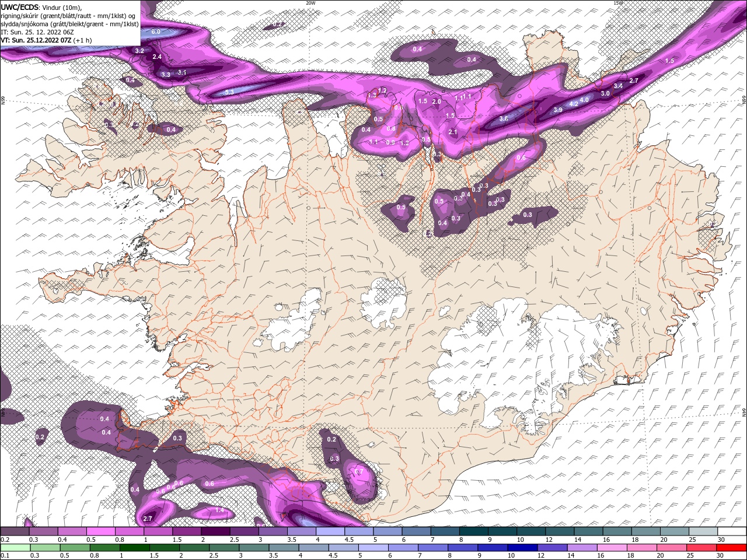This screenshot has width=747, height=560.
Task: Click the '4.0' precipitation value on the map
Action: coord(584,100)
